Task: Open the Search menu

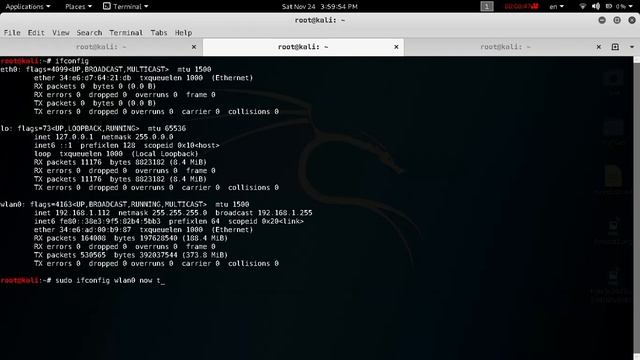Action: [89, 33]
